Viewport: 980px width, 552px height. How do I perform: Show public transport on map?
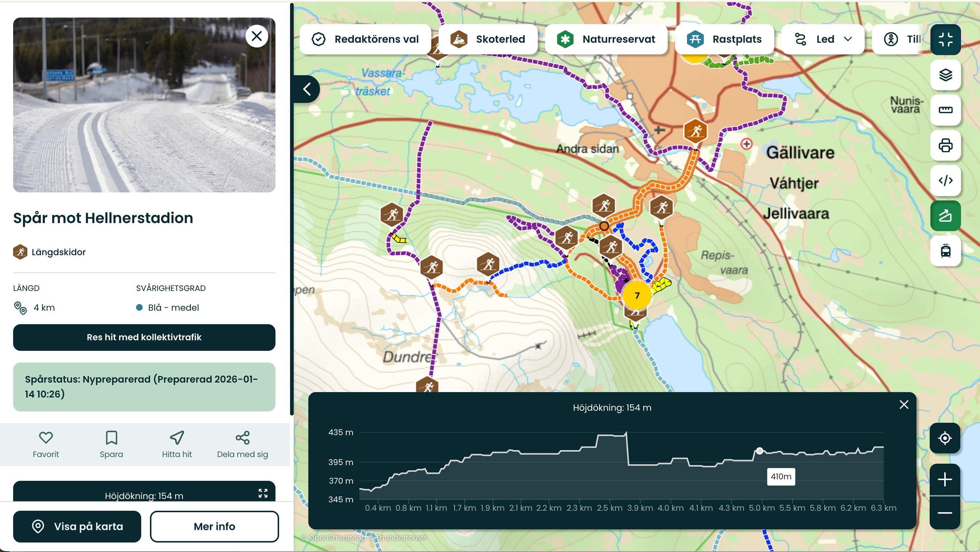945,251
